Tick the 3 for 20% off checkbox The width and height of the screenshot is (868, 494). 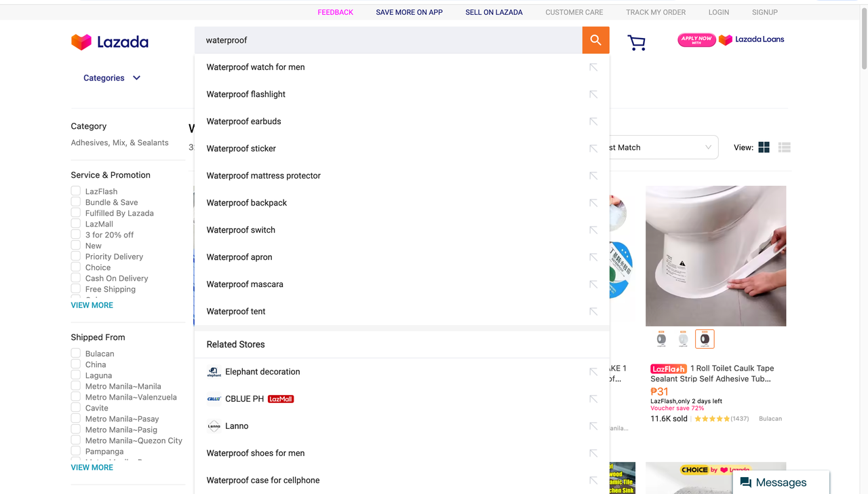pyautogui.click(x=76, y=234)
